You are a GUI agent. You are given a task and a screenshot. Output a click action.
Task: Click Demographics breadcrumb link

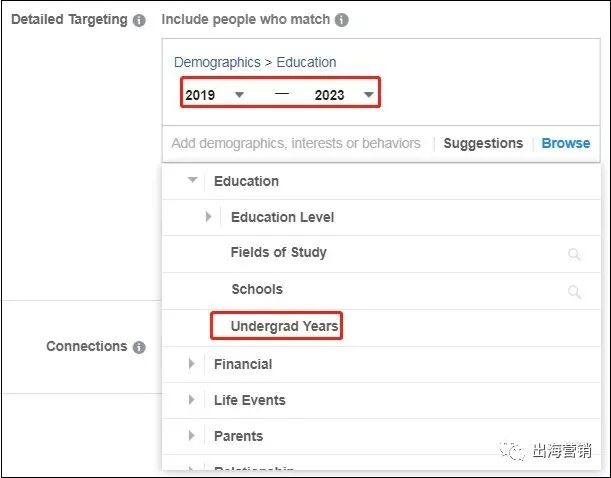217,62
